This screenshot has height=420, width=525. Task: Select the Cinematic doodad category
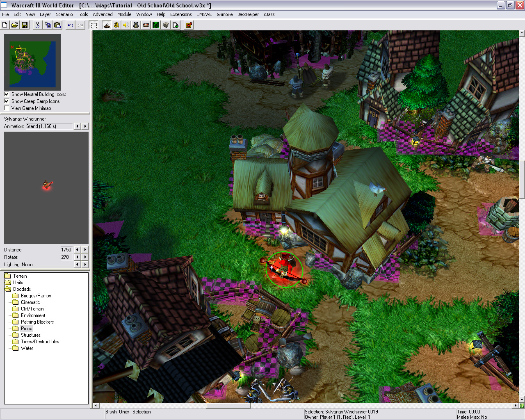30,302
